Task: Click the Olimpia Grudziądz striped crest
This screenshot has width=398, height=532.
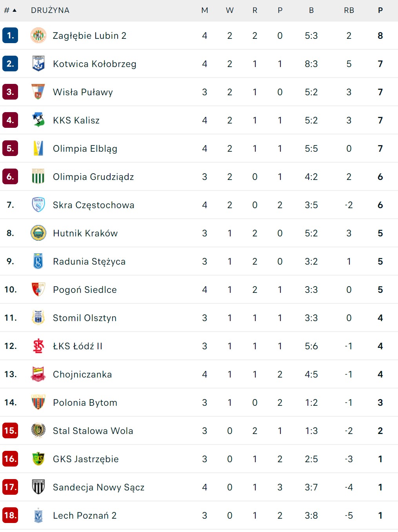Action: point(38,177)
